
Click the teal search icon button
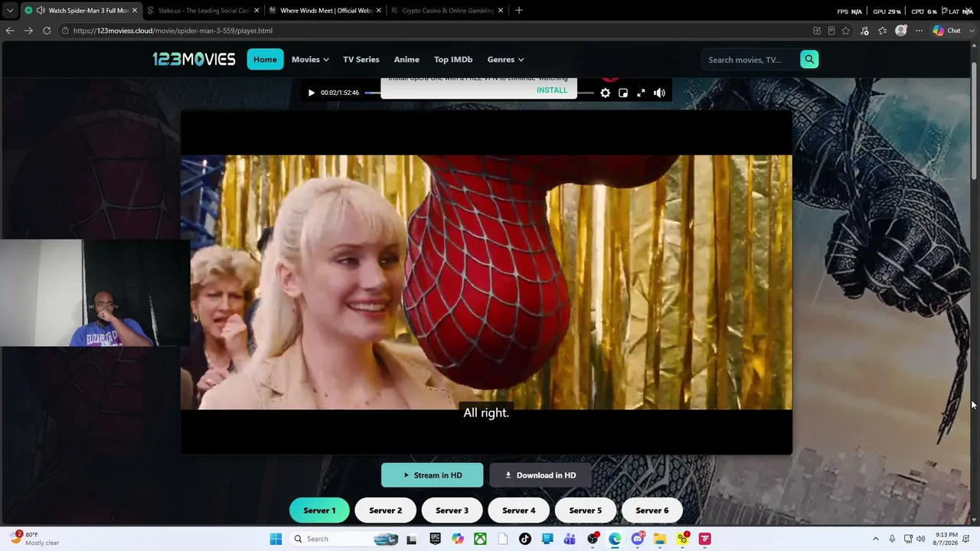coord(809,60)
